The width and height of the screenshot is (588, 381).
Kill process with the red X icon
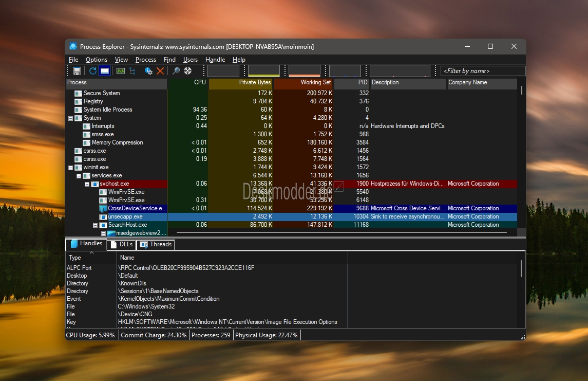[160, 71]
